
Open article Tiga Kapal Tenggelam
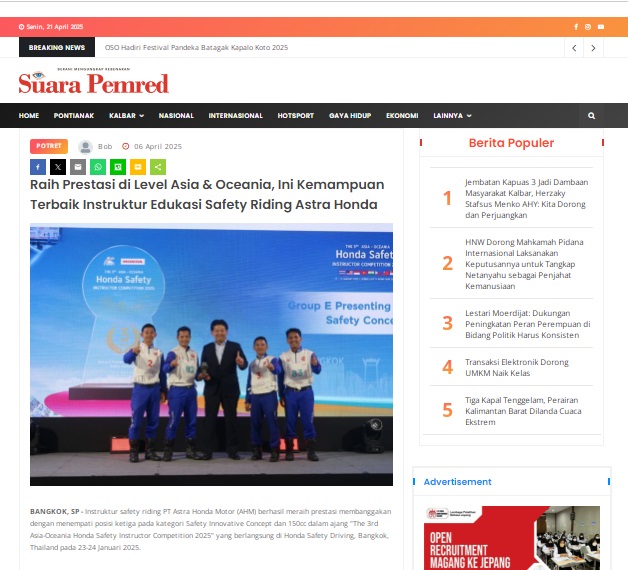[523, 411]
